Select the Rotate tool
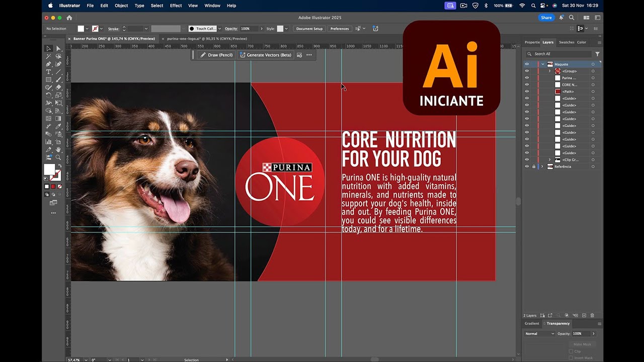The width and height of the screenshot is (644, 362). [x=49, y=95]
